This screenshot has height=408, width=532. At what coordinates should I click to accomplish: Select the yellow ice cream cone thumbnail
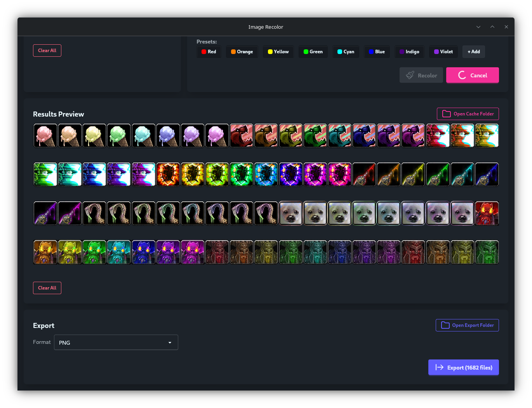coord(94,136)
